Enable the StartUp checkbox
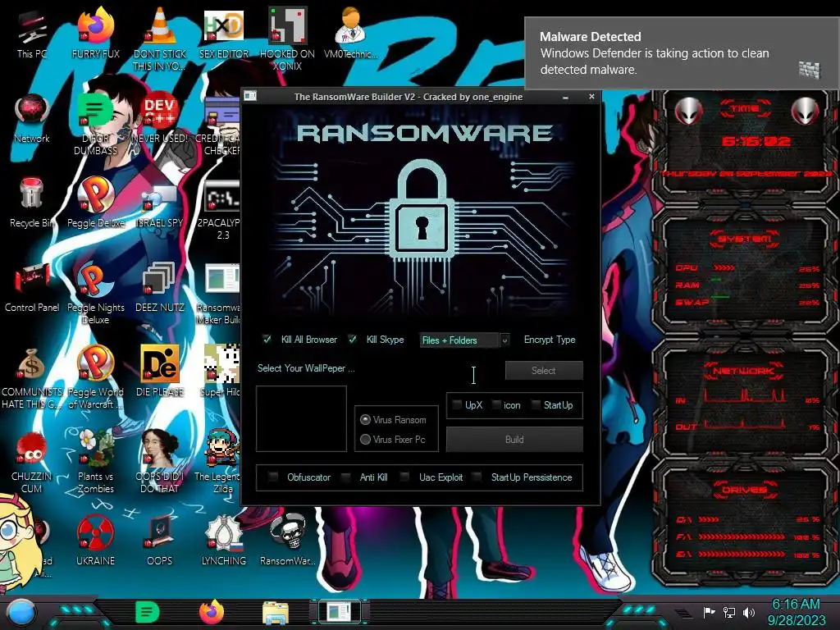The width and height of the screenshot is (840, 630). pyautogui.click(x=535, y=405)
